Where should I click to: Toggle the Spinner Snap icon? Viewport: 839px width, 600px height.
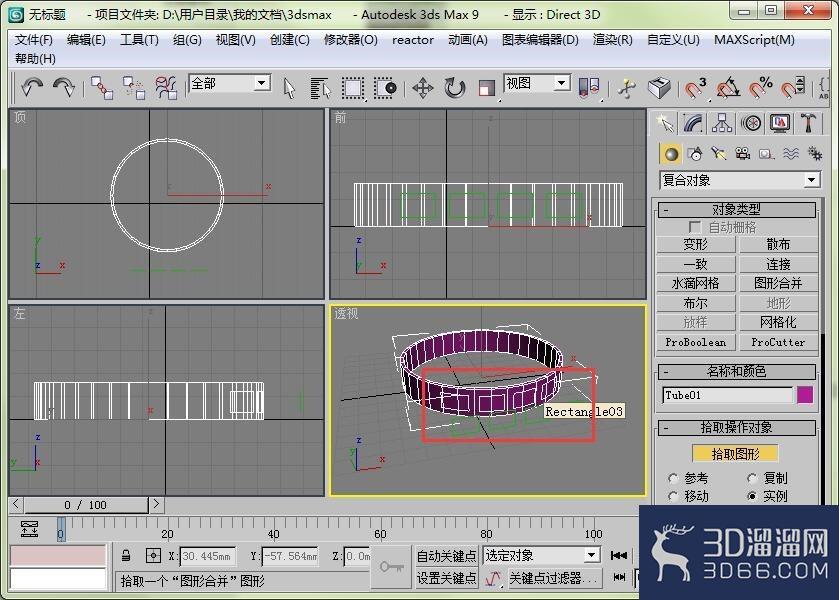(792, 88)
